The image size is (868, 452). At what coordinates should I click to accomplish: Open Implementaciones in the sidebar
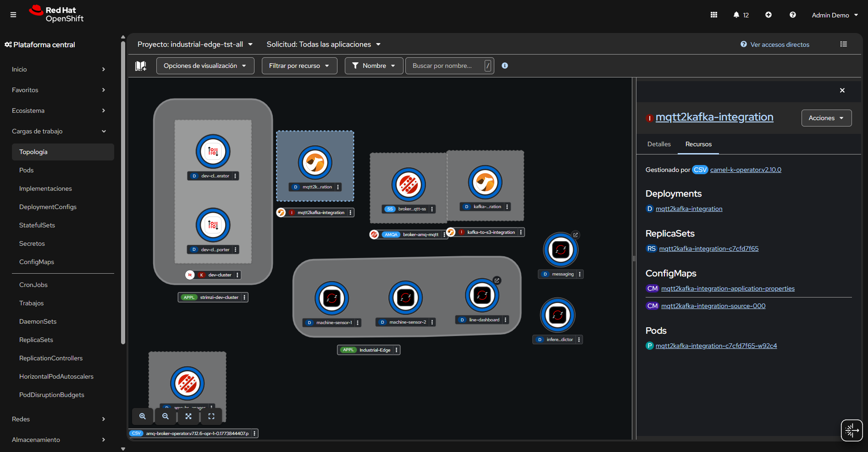point(63,188)
